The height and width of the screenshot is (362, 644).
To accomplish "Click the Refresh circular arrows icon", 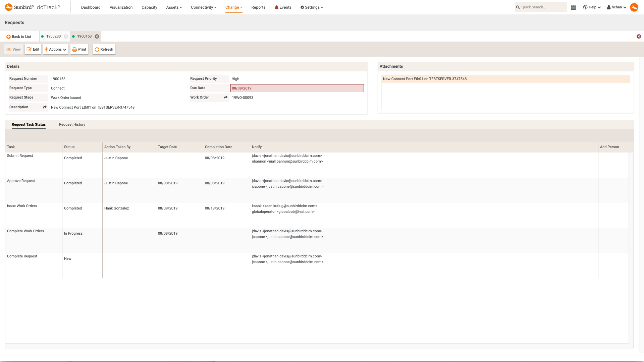I will pyautogui.click(x=97, y=49).
